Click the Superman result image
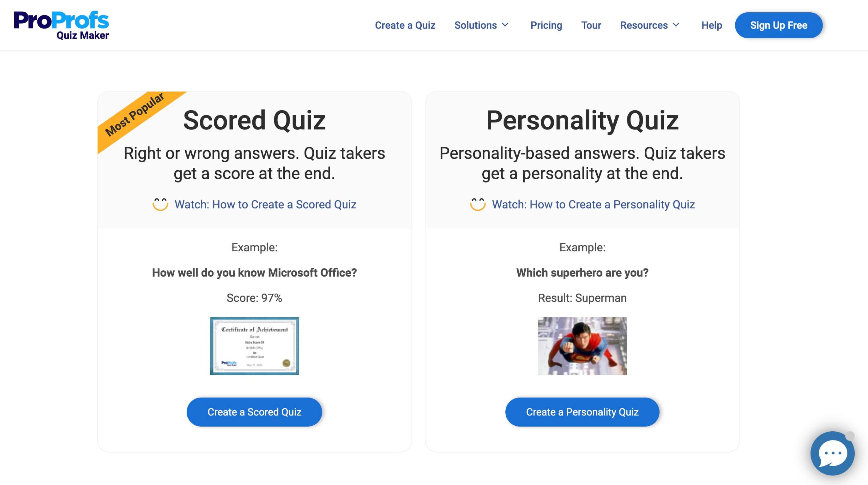 point(582,346)
